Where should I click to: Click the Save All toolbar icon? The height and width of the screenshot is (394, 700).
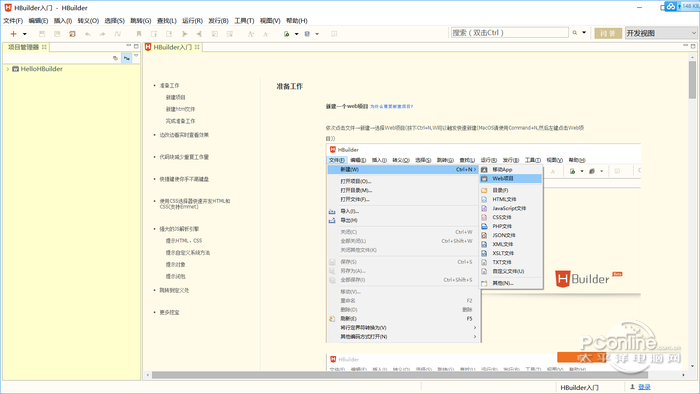point(57,34)
